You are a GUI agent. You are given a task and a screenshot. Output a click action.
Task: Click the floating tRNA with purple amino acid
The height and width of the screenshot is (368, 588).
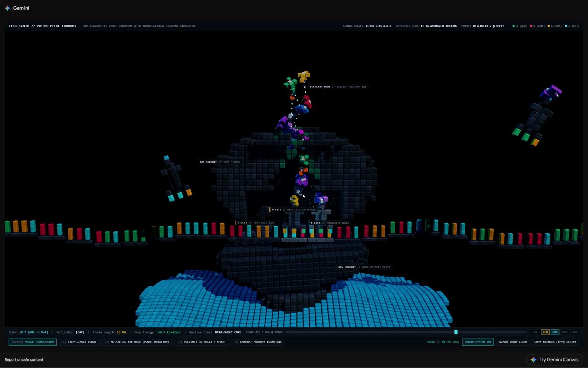[x=537, y=117]
